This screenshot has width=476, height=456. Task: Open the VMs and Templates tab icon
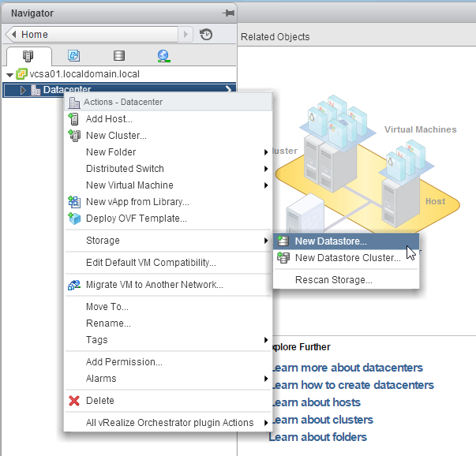coord(73,56)
